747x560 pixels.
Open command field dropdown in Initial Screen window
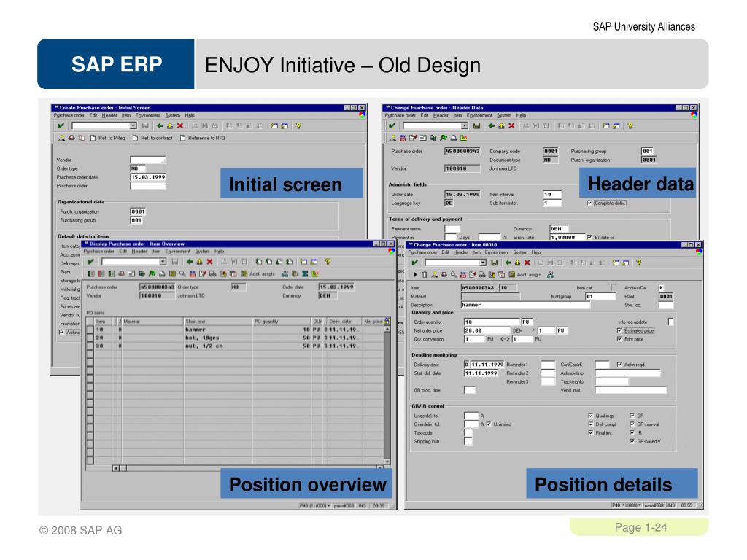(x=133, y=125)
